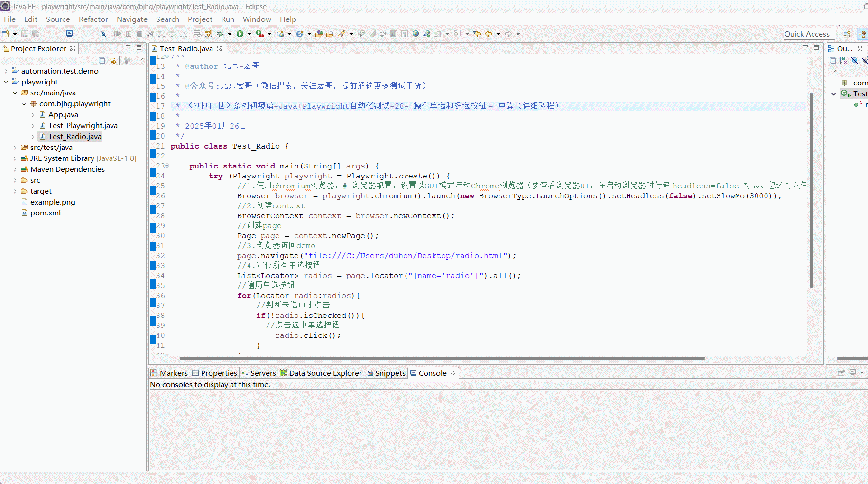Click the Save All toolbar icon
The image size is (868, 484).
tap(36, 34)
